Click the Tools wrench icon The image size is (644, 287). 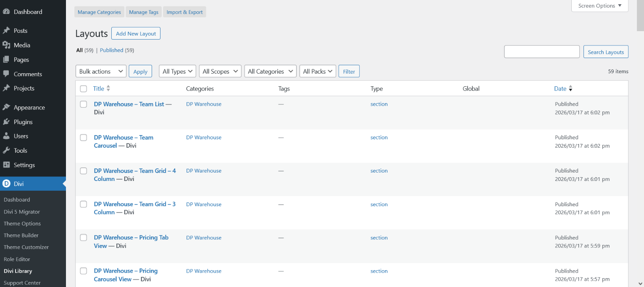6,150
